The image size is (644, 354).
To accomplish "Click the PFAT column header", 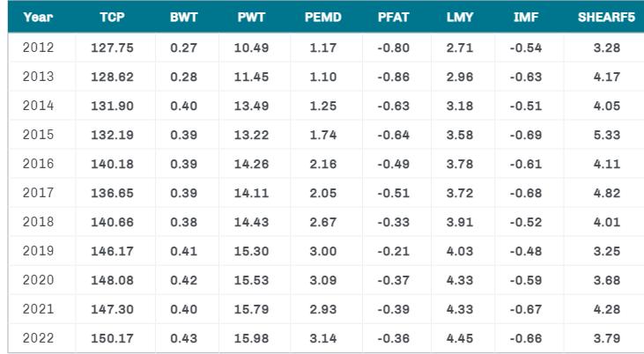I will coord(392,17).
